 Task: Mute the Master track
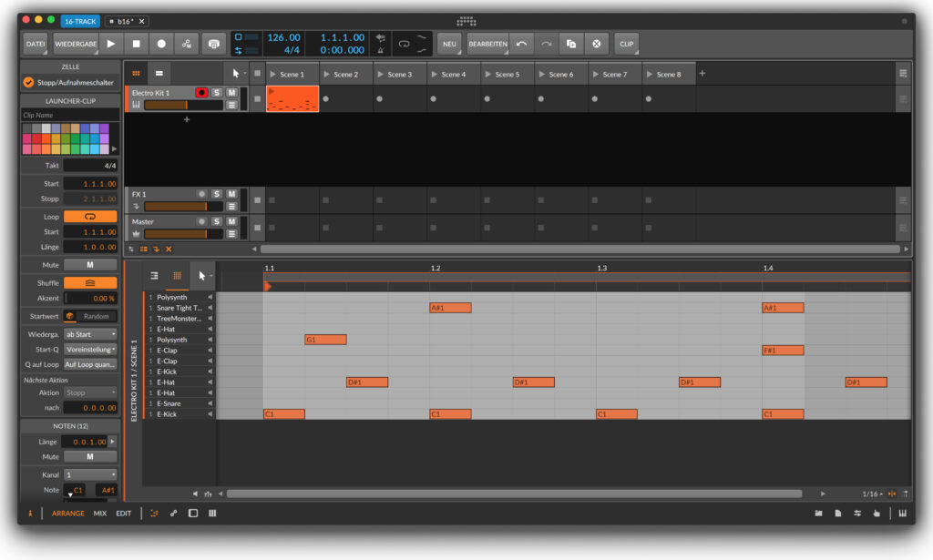[x=231, y=221]
